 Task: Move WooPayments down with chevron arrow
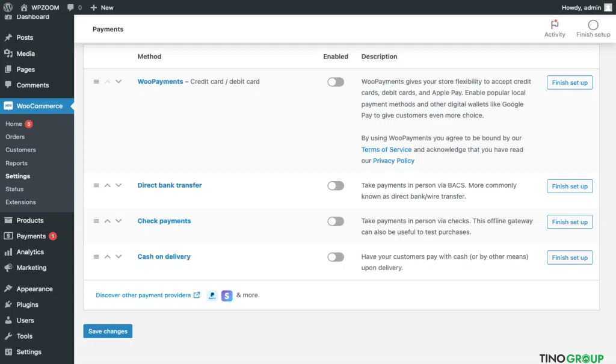click(119, 81)
